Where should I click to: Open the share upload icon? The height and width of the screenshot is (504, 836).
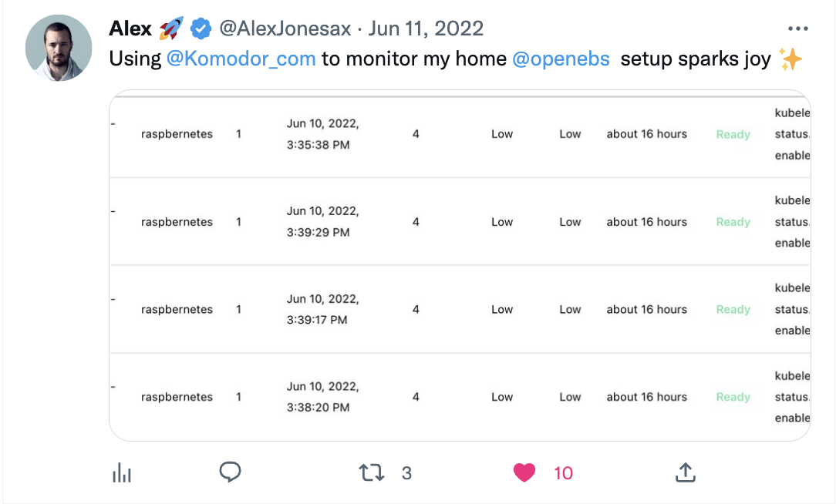coord(686,472)
